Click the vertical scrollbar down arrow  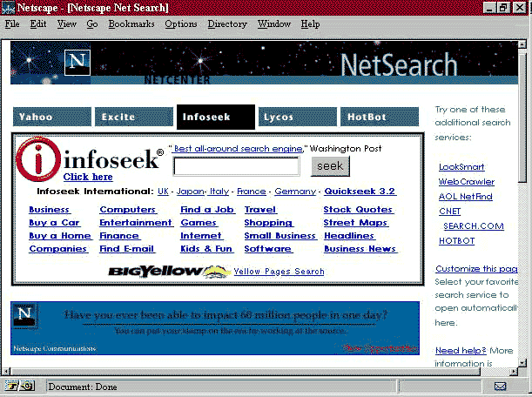point(522,363)
